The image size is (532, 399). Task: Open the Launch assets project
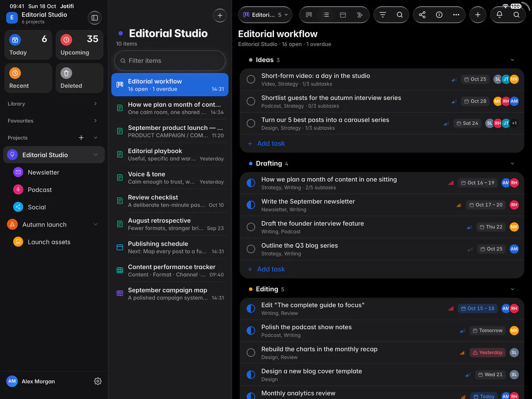tap(54, 242)
